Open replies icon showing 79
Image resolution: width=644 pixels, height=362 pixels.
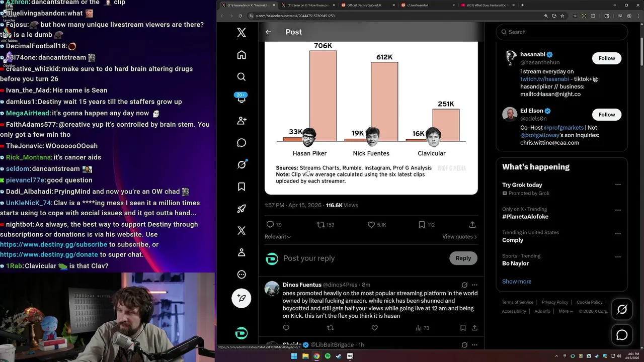(x=274, y=225)
